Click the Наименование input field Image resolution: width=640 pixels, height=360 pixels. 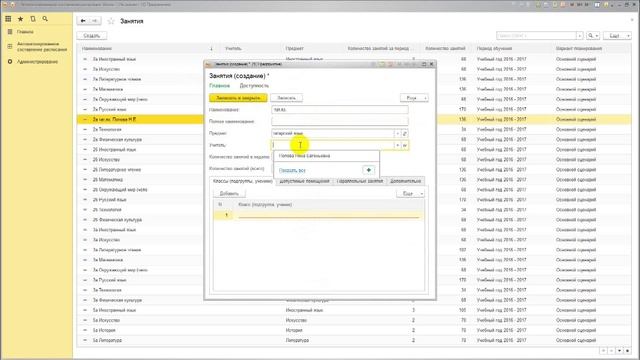tap(340, 110)
